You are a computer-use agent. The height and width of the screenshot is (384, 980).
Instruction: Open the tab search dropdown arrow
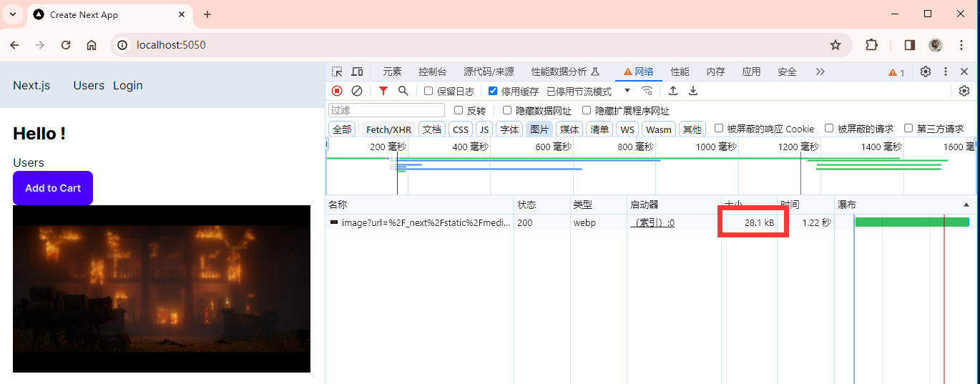[12, 14]
